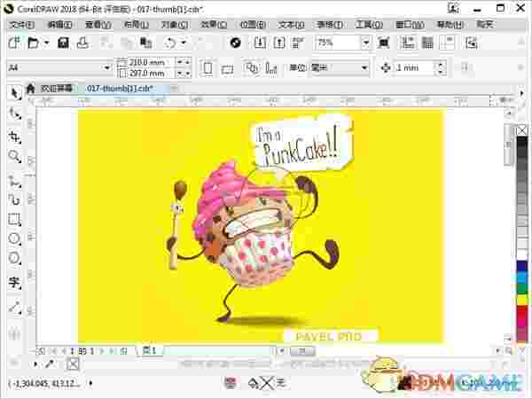Open the snap-to options button in toolbar
Viewport: 532px width, 399px height.
click(472, 43)
